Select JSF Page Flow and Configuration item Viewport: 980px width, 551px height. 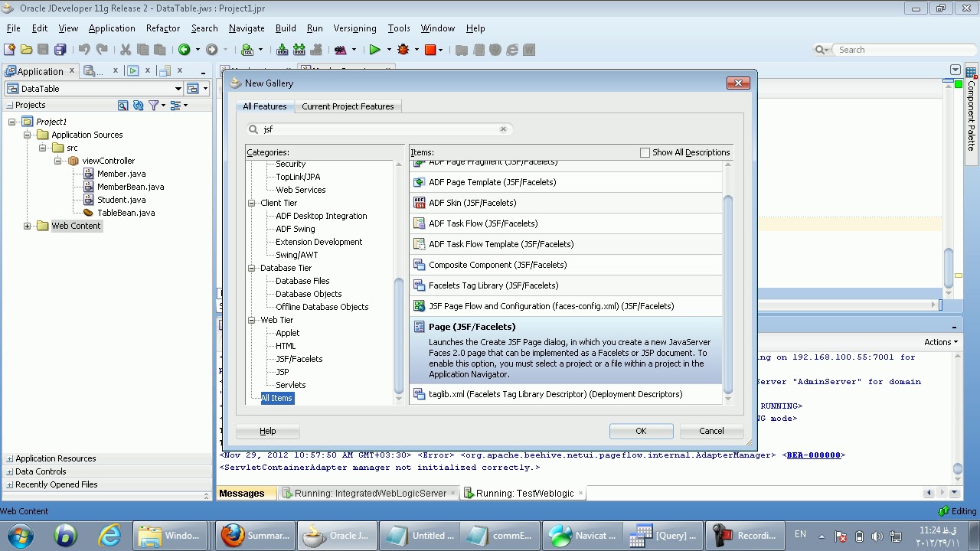click(566, 306)
